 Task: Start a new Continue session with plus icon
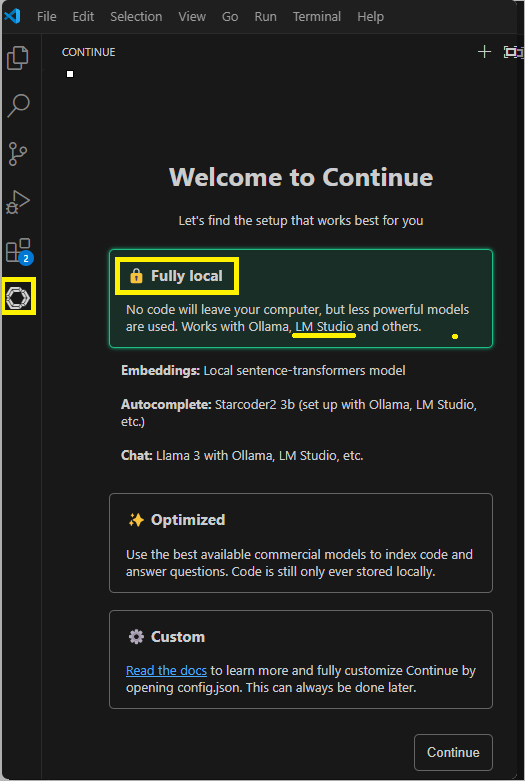tap(484, 52)
